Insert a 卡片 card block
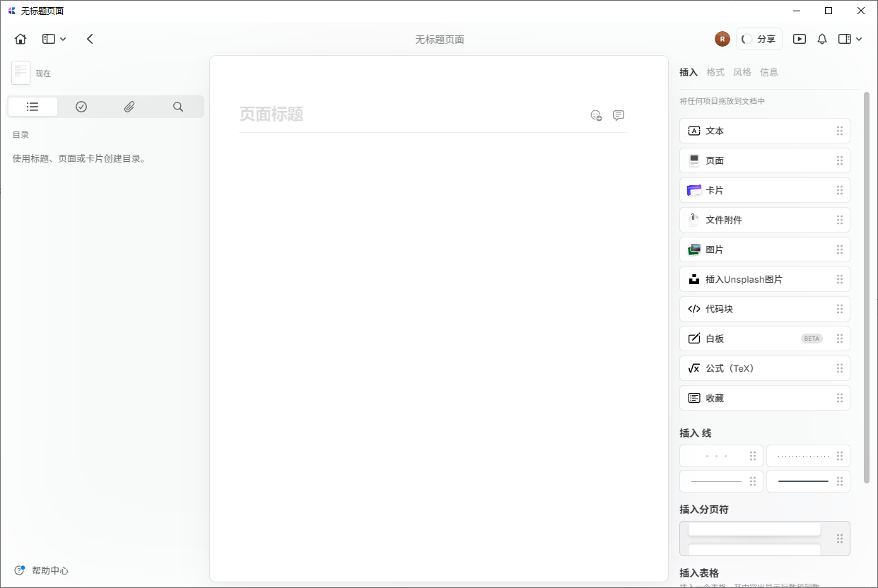 (765, 190)
